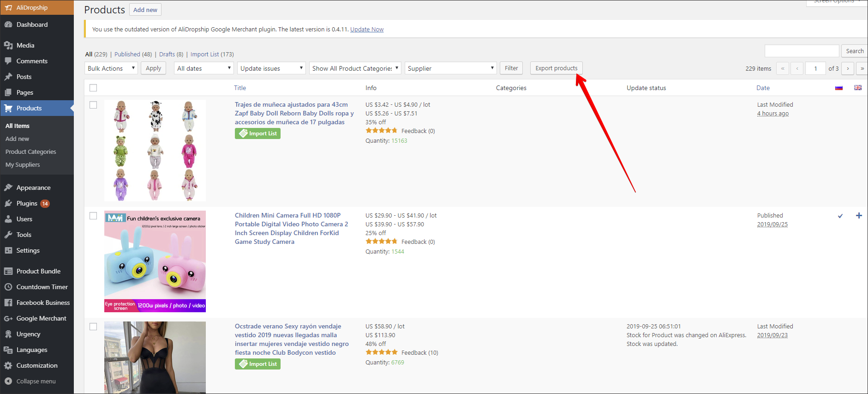
Task: Click the UK flag column icon
Action: pyautogui.click(x=858, y=88)
